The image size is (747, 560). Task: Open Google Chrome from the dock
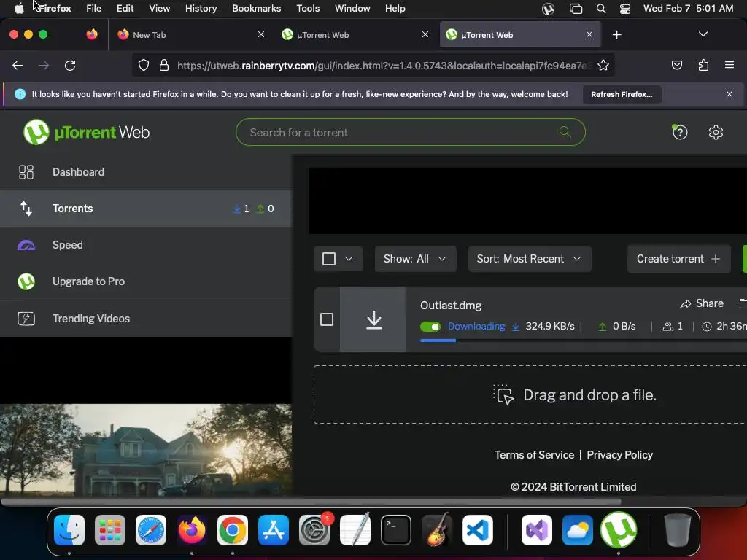tap(233, 530)
